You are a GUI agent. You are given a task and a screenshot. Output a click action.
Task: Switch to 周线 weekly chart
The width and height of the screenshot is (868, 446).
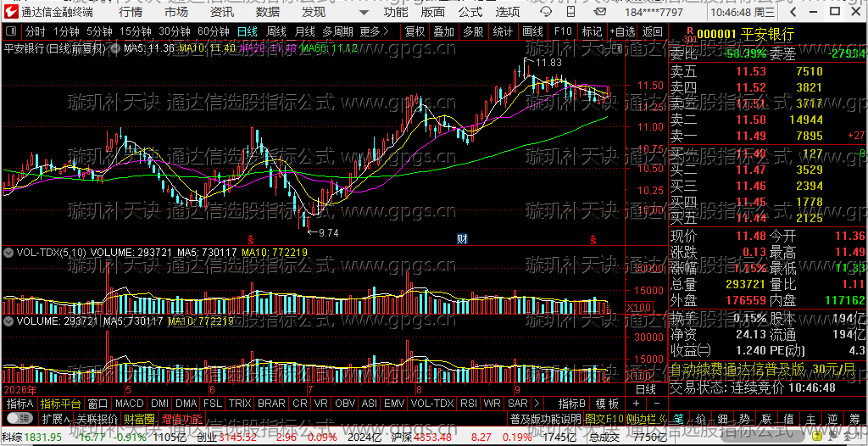(x=275, y=31)
